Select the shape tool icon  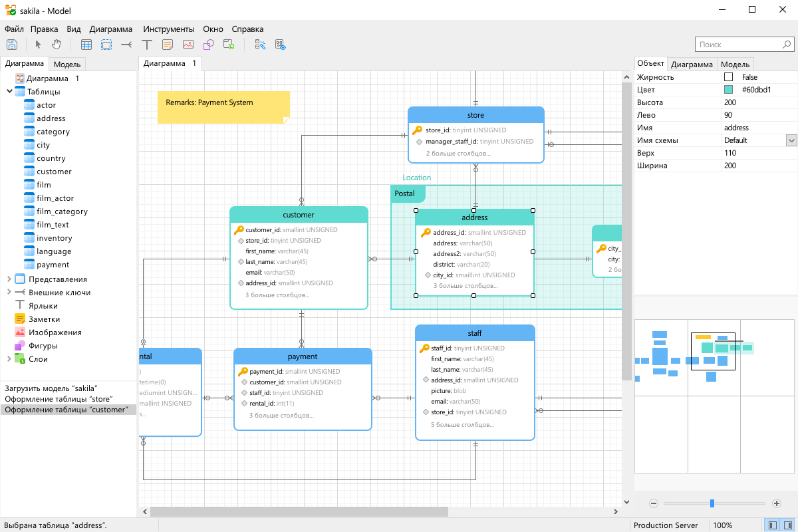coord(208,45)
